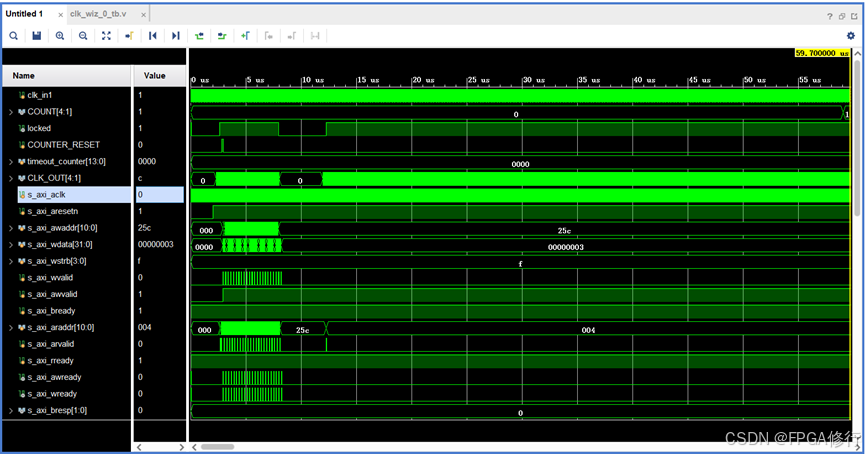865x454 pixels.
Task: Click the Name column header
Action: coord(67,76)
